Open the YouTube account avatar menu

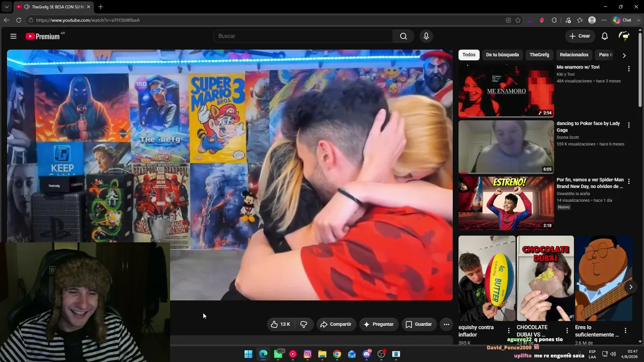point(624,36)
